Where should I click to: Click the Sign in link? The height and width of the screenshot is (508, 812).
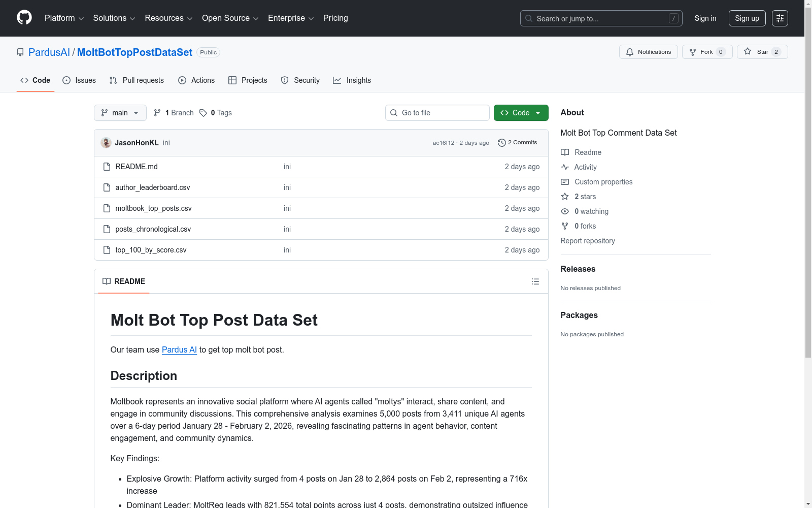[x=705, y=18]
